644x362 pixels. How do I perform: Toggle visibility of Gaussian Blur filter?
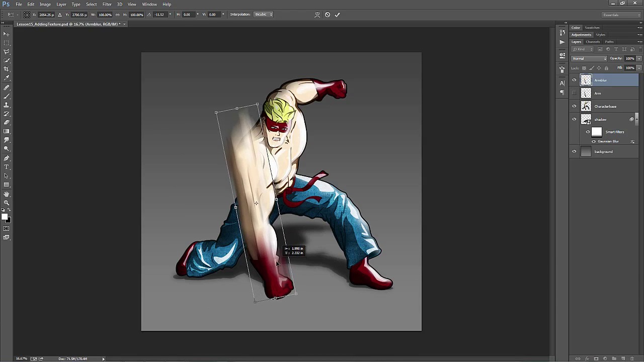(594, 142)
